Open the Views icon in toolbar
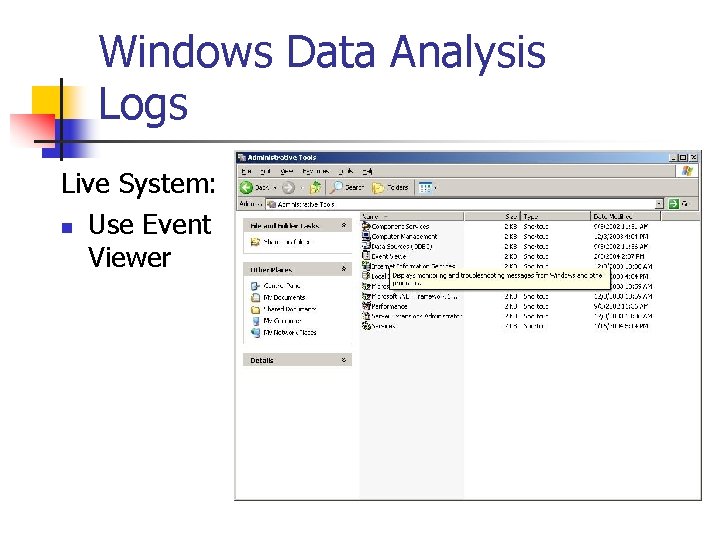The height and width of the screenshot is (540, 720). coord(425,187)
